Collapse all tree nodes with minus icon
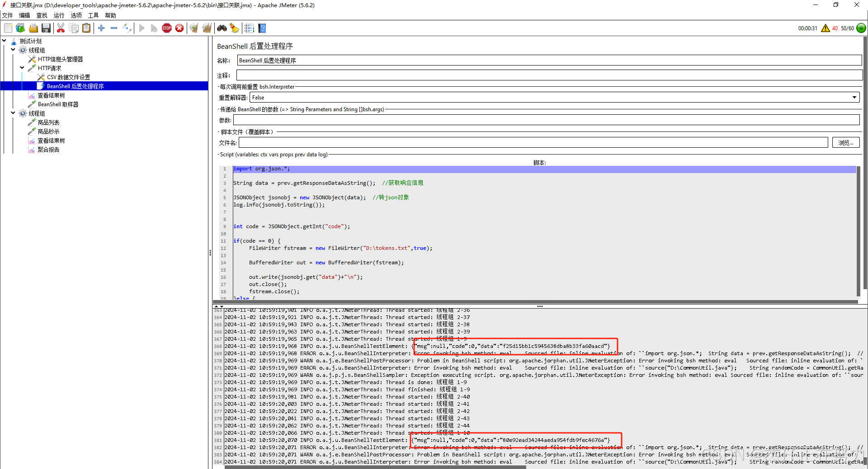Image resolution: width=868 pixels, height=469 pixels. point(114,28)
